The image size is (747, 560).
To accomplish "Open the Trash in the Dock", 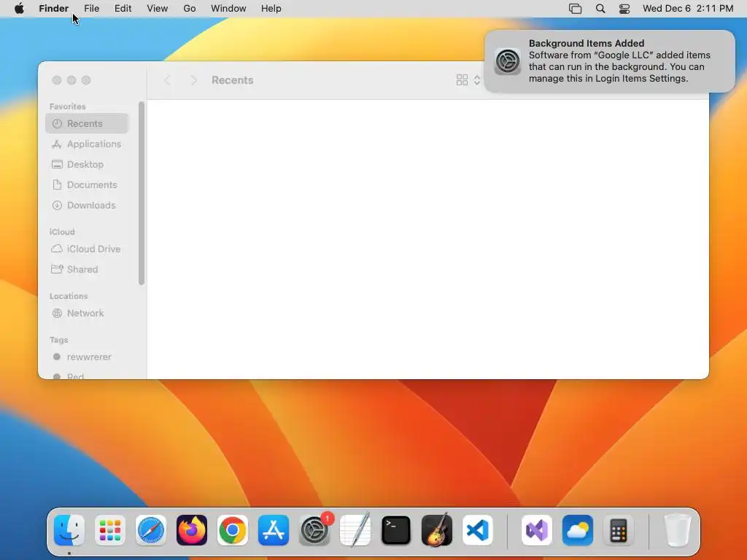I will point(678,530).
